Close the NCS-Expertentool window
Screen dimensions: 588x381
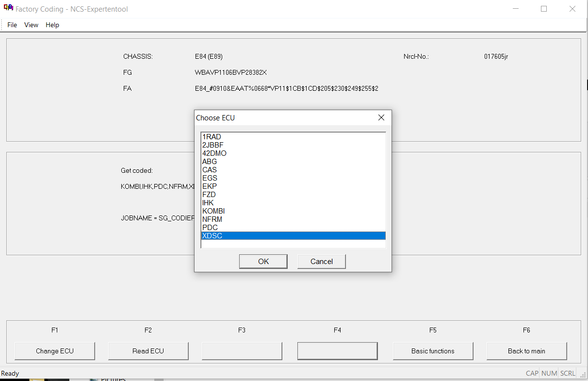(572, 9)
